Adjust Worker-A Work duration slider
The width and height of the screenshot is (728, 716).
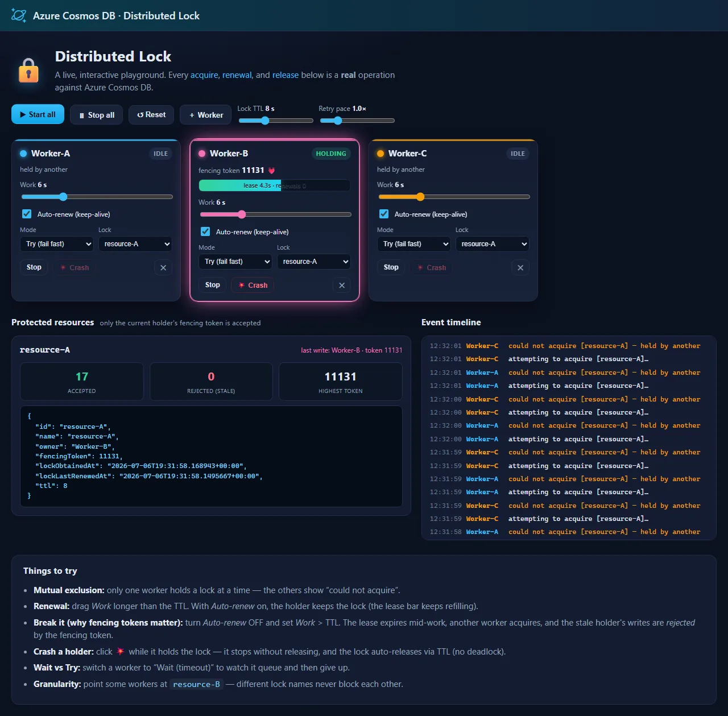tap(97, 197)
